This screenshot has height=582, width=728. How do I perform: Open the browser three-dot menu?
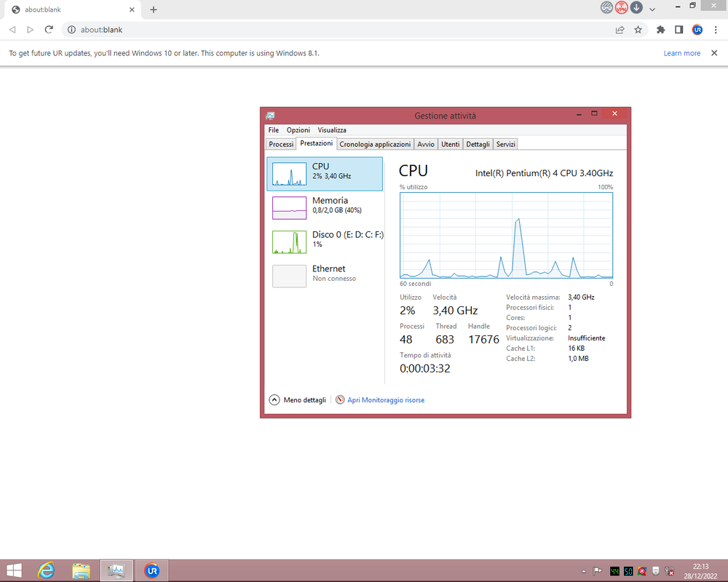tap(716, 30)
